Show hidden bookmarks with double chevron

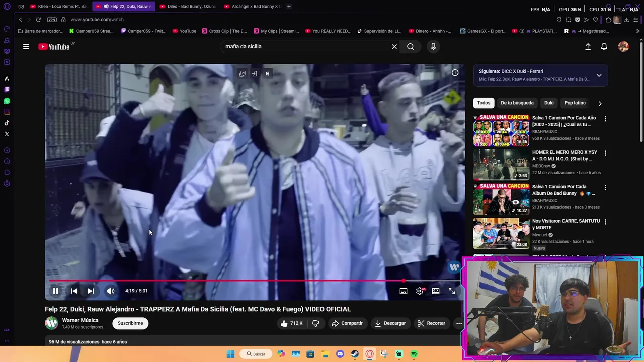pos(637,31)
